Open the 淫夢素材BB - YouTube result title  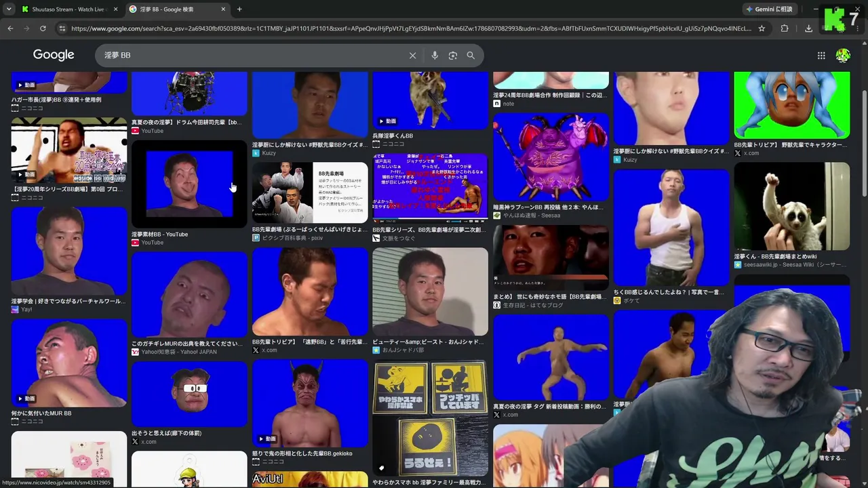[x=160, y=235]
